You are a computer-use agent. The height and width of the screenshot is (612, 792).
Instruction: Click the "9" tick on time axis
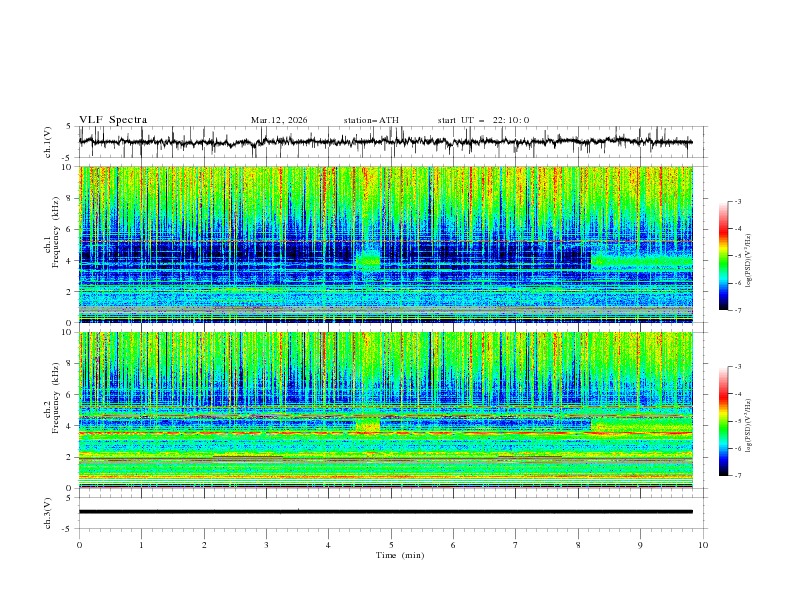pyautogui.click(x=640, y=545)
